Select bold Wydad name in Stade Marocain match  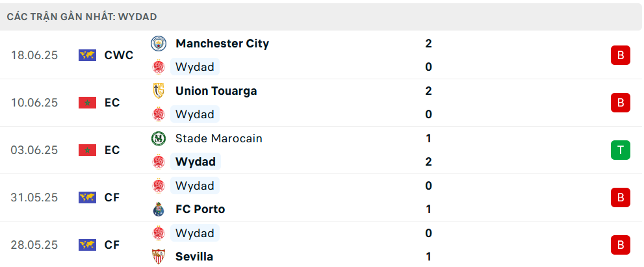coord(196,162)
